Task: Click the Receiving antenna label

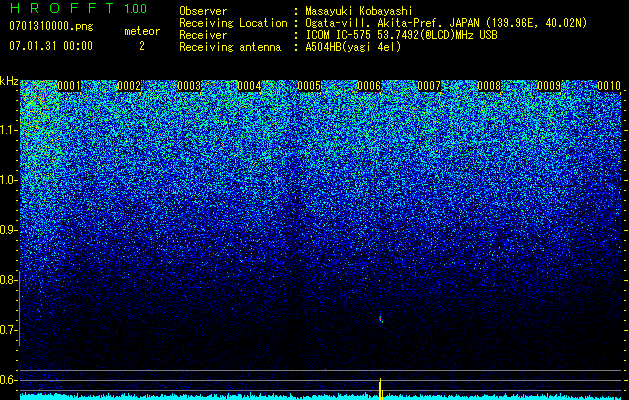Action: [x=230, y=47]
